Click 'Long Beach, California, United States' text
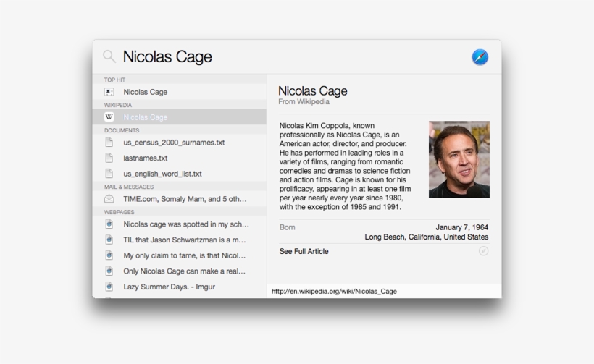The height and width of the screenshot is (364, 594). [426, 237]
